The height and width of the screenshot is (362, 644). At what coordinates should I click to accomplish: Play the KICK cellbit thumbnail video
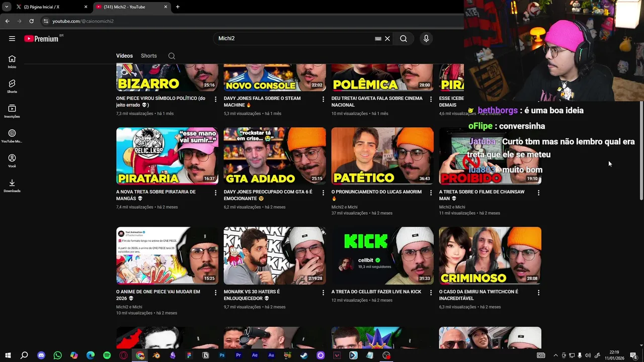(x=382, y=255)
